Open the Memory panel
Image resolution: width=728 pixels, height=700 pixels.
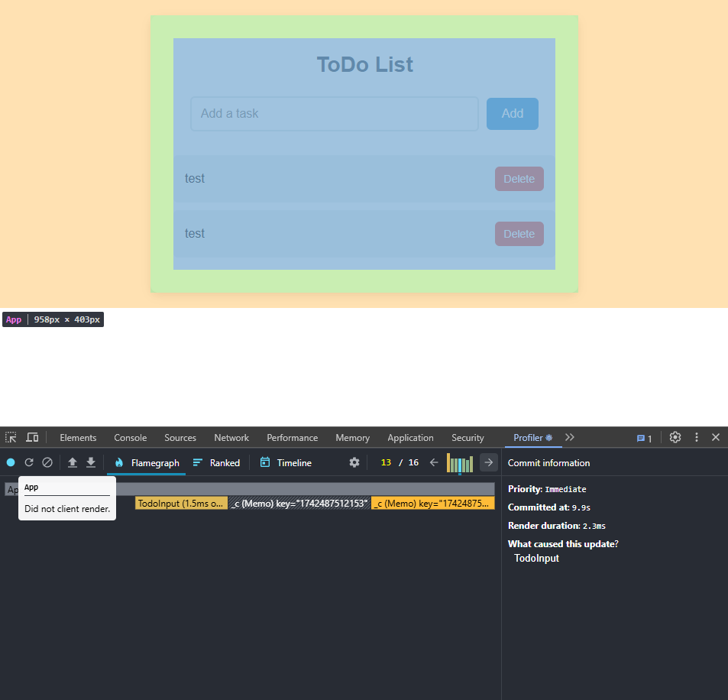(x=352, y=437)
